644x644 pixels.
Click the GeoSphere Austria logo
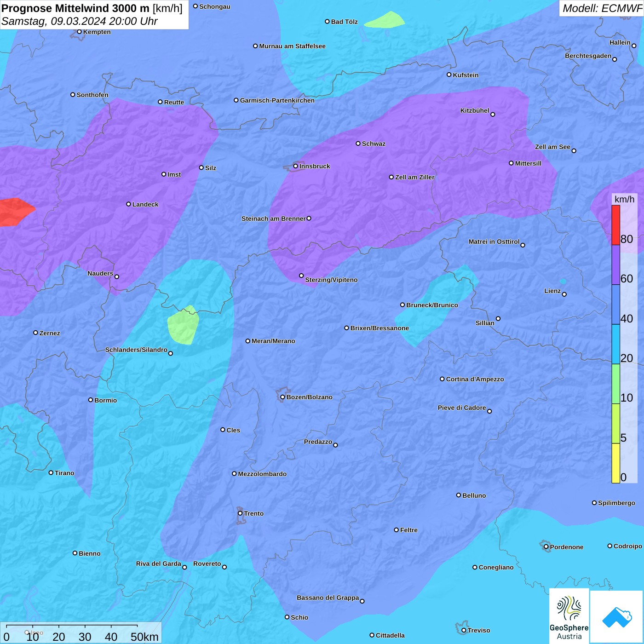click(569, 616)
